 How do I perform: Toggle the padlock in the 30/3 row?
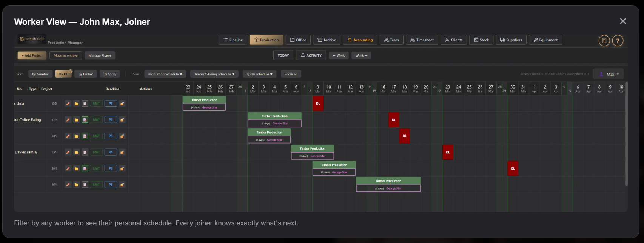click(x=122, y=168)
